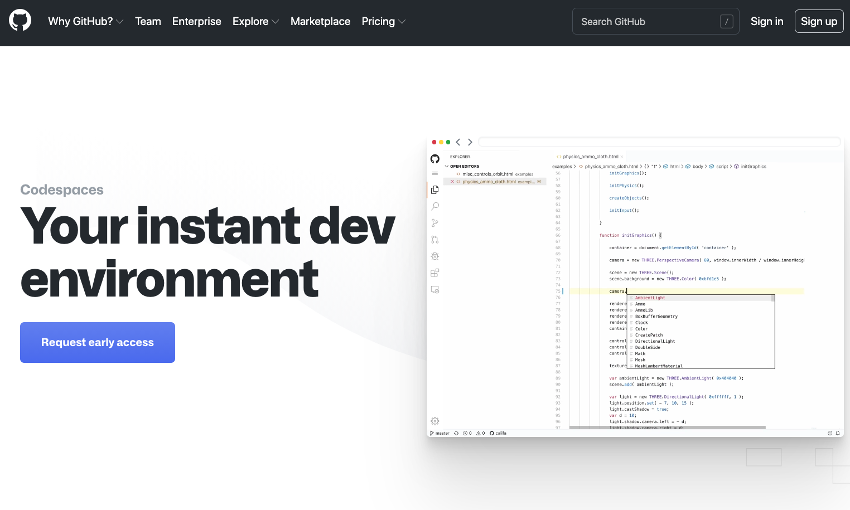850x510 pixels.
Task: Click the GitHub icon in the editor sidebar
Action: (x=435, y=159)
